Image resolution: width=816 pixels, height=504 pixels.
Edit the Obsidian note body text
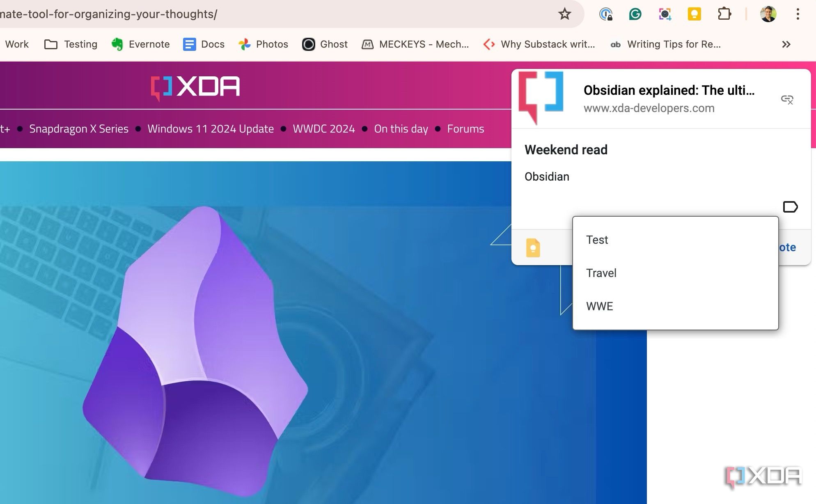coord(547,177)
